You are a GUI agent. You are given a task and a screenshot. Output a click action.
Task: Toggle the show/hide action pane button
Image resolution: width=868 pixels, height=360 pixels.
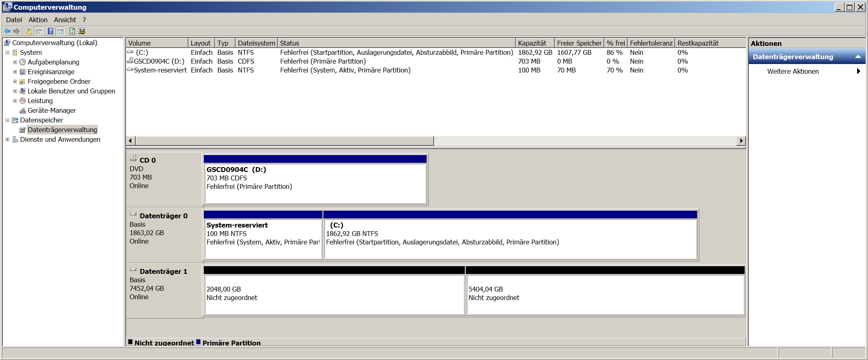[60, 31]
